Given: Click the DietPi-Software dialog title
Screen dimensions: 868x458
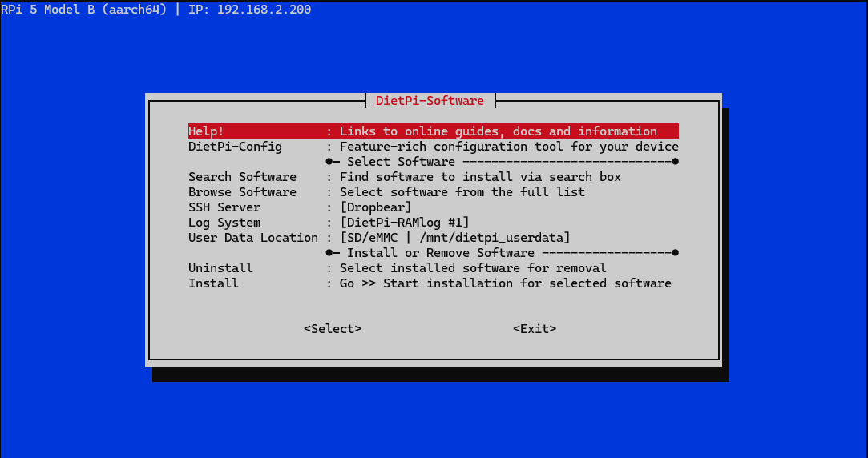Looking at the screenshot, I should [x=430, y=101].
